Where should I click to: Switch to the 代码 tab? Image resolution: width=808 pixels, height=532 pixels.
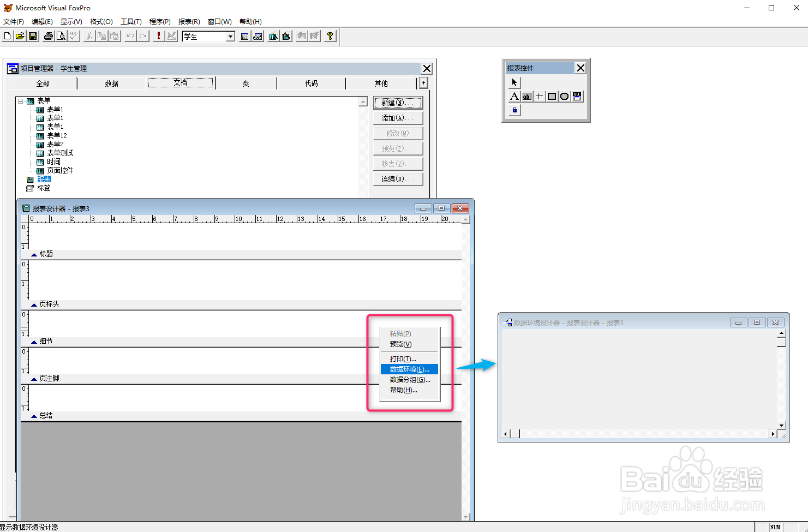pos(311,83)
